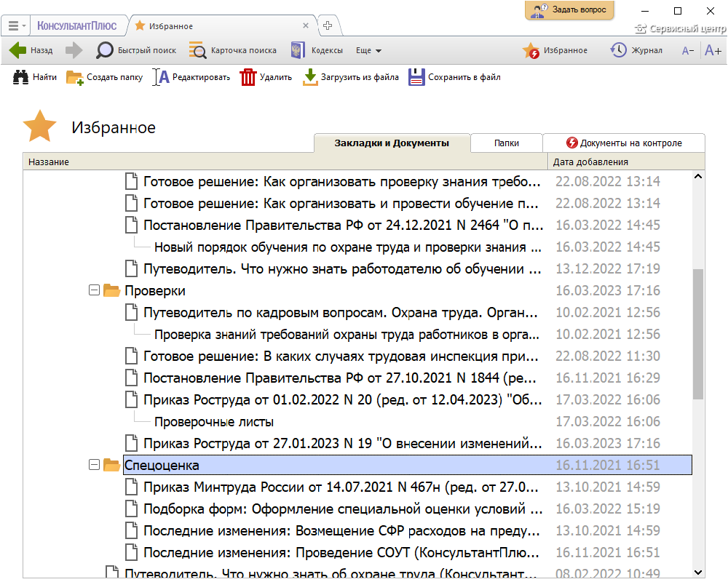Open the Codes book icon
This screenshot has width=728, height=582.
(296, 50)
